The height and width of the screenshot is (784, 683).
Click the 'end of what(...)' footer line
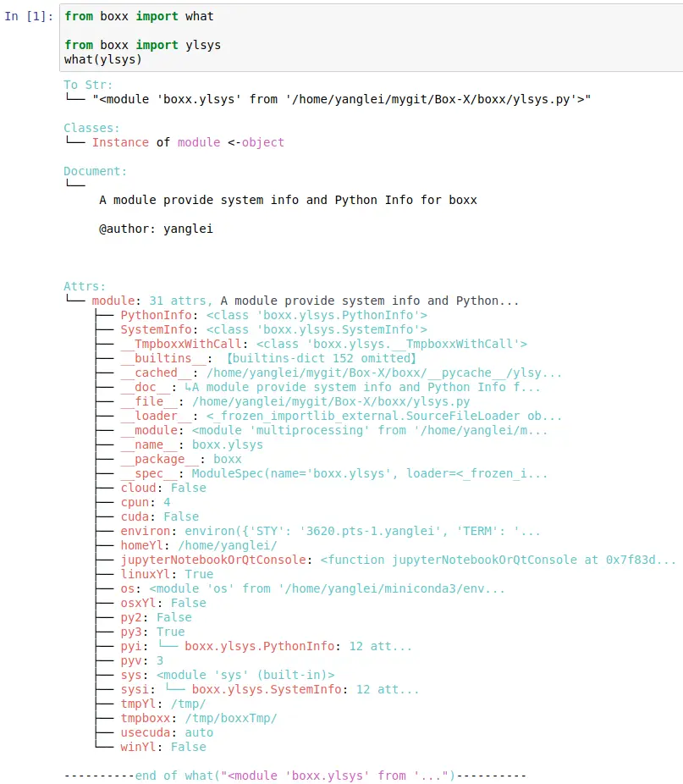click(295, 776)
